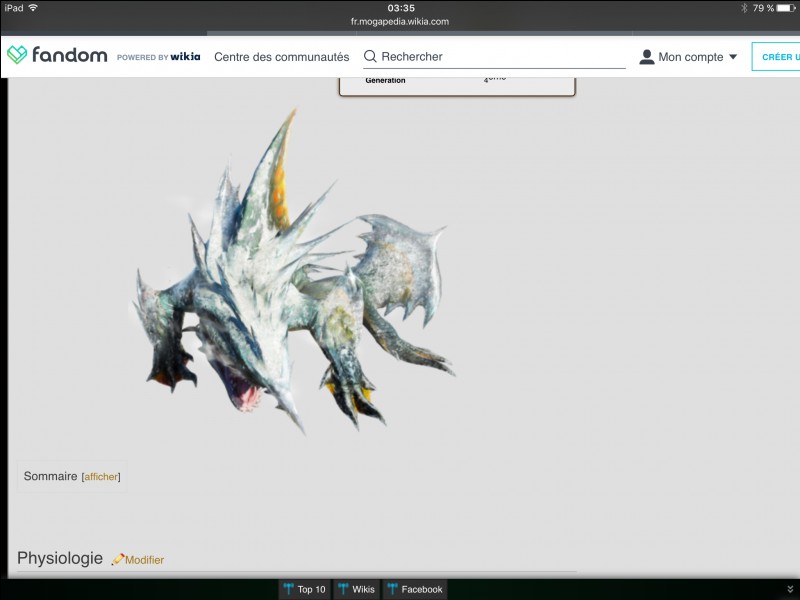800x600 pixels.
Task: Click the Physiologie section heading
Action: click(60, 558)
